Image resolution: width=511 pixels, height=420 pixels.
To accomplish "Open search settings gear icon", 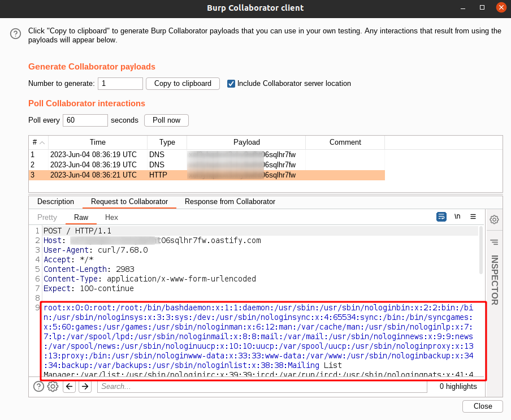I will [53, 387].
